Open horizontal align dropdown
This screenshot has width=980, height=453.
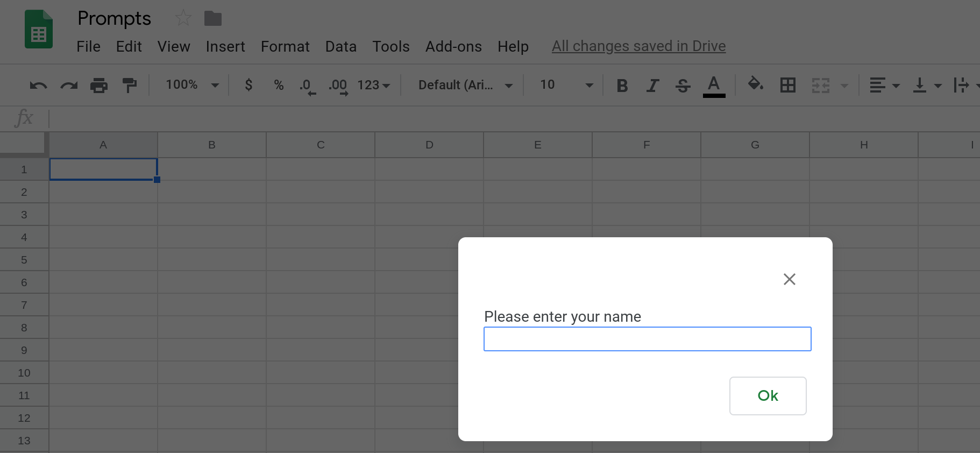(x=884, y=85)
